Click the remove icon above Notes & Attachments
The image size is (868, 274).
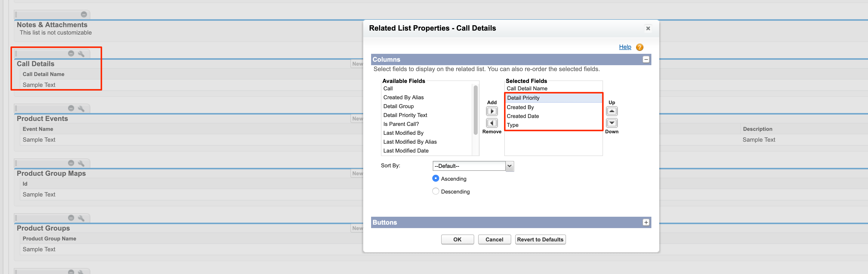click(x=84, y=14)
